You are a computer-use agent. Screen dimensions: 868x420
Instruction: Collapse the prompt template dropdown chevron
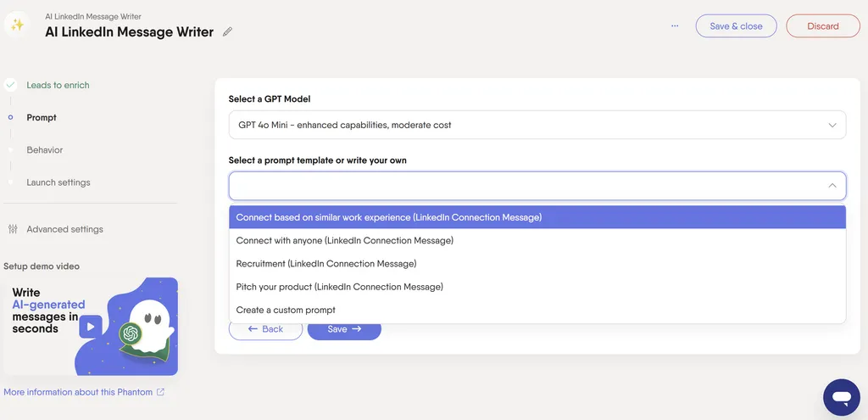(832, 186)
